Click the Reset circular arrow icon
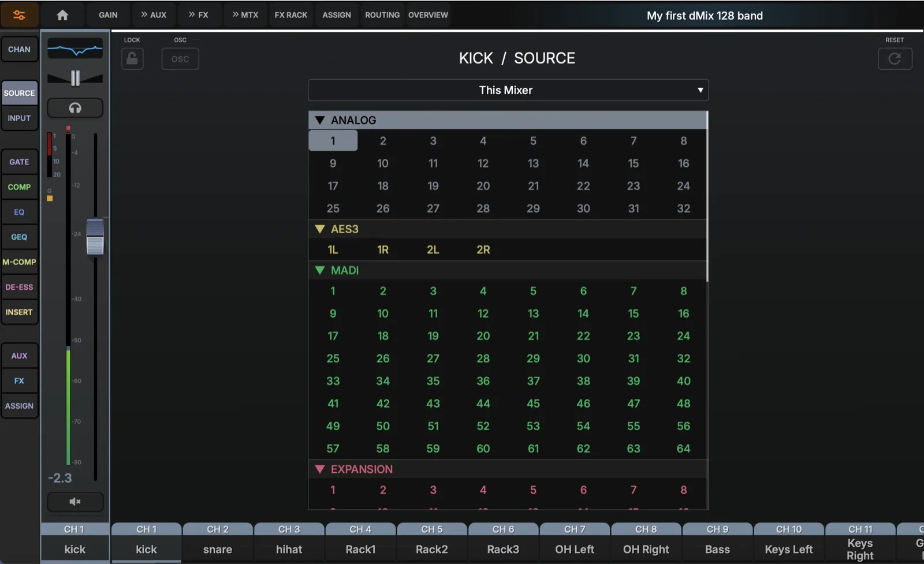Image resolution: width=924 pixels, height=564 pixels. pyautogui.click(x=895, y=58)
